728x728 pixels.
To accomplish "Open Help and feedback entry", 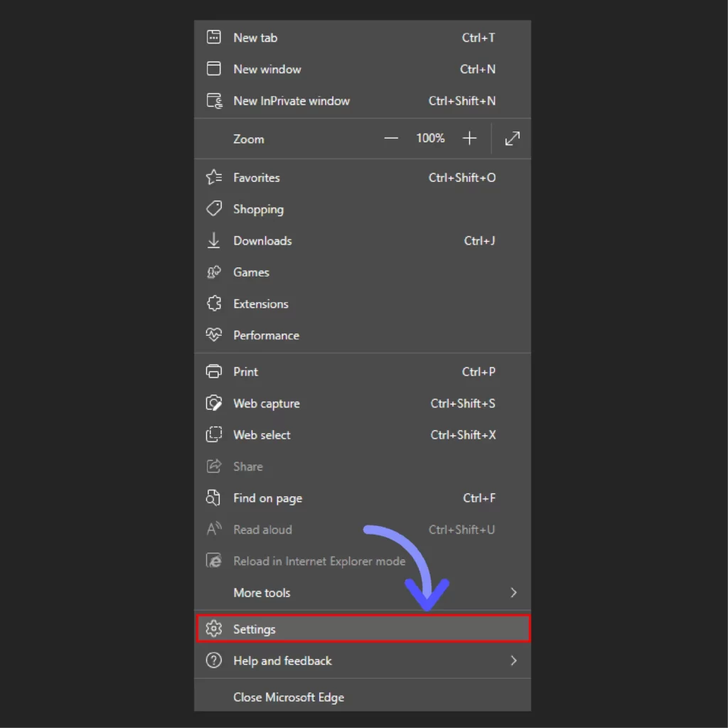I will tap(362, 660).
